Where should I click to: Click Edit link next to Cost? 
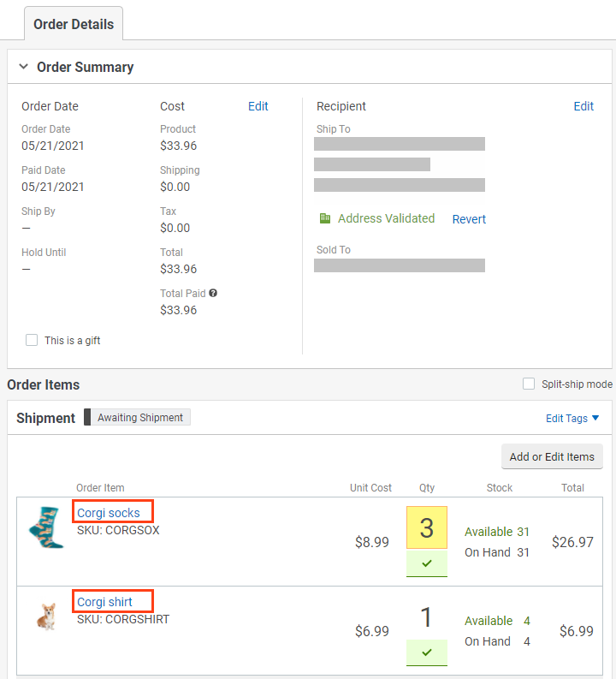[258, 106]
